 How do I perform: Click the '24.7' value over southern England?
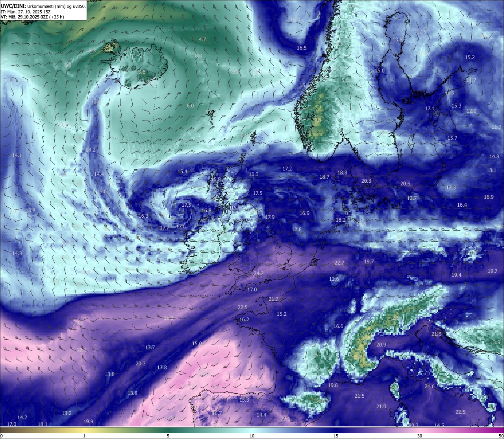(259, 273)
